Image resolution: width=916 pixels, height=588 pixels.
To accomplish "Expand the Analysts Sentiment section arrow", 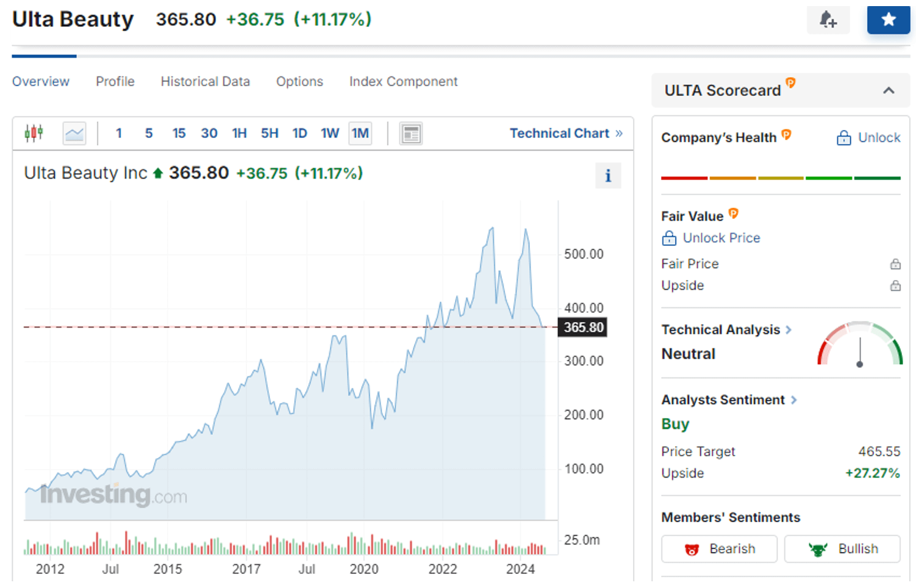I will coord(793,400).
